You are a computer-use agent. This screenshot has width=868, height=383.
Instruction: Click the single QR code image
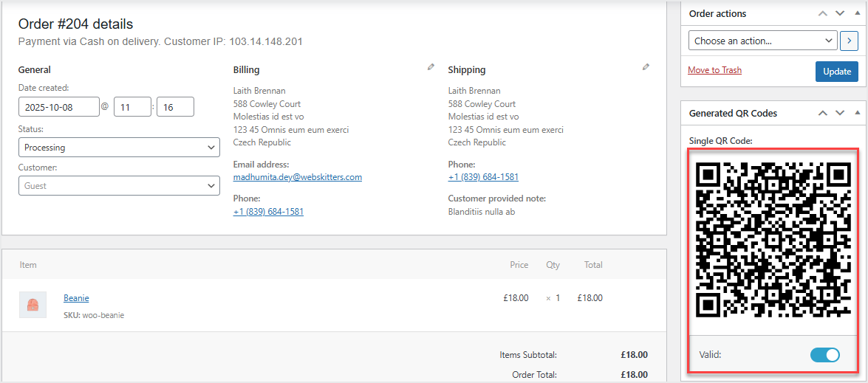pyautogui.click(x=773, y=240)
